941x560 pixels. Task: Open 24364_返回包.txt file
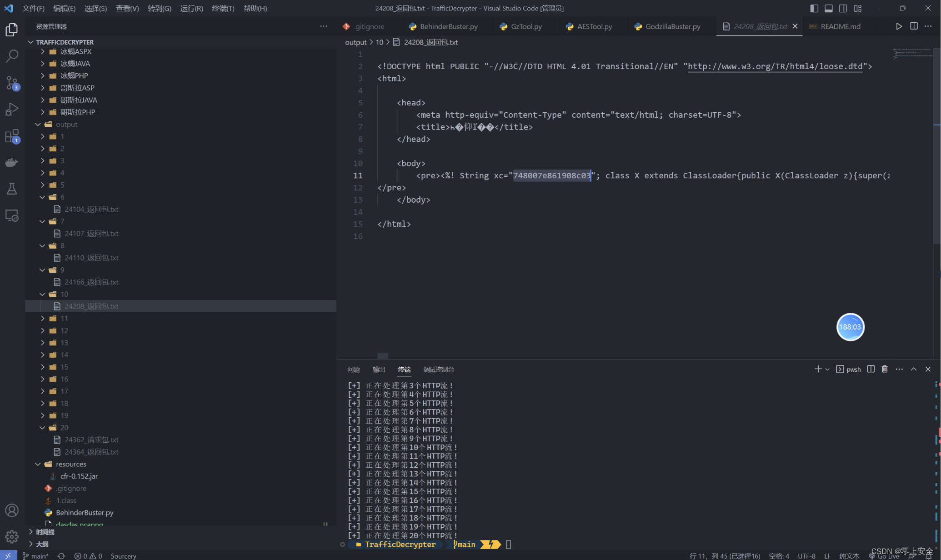pyautogui.click(x=91, y=452)
